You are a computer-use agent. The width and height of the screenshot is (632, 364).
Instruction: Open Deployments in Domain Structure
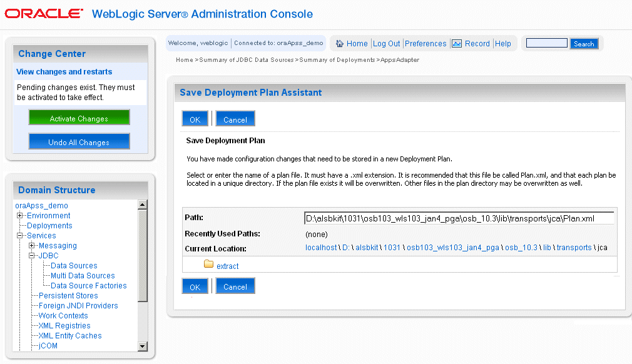click(x=49, y=226)
